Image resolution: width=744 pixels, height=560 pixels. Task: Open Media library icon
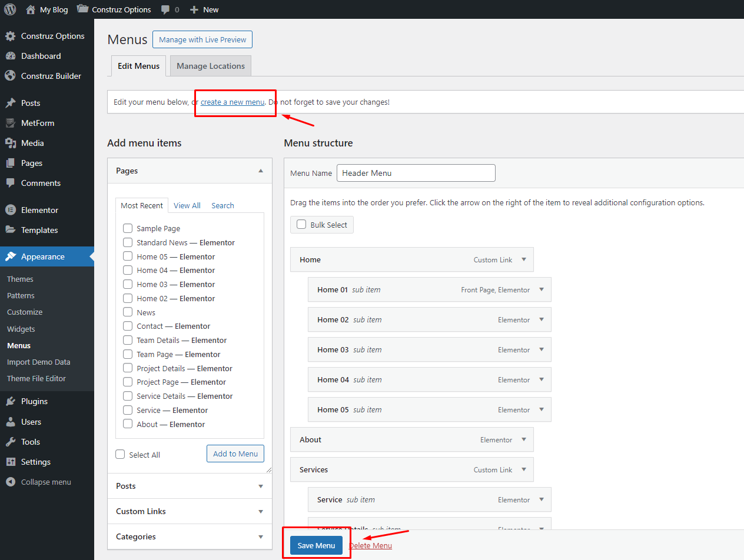click(10, 143)
